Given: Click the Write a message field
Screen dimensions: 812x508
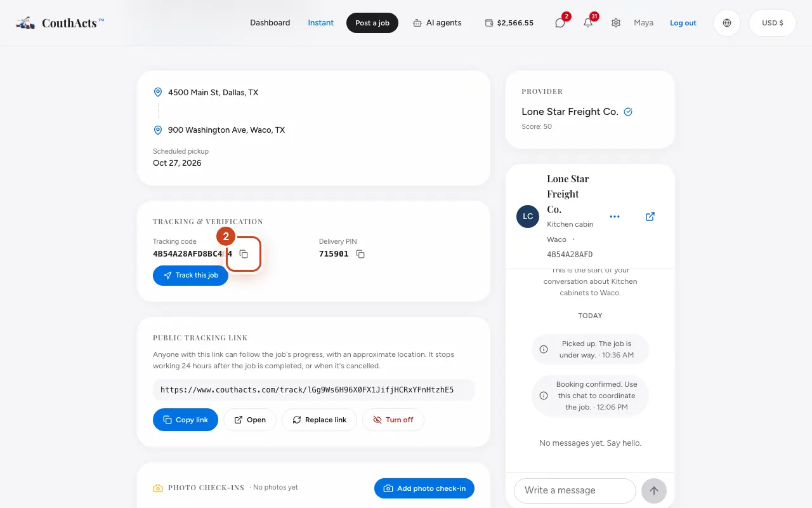Looking at the screenshot, I should click(575, 490).
